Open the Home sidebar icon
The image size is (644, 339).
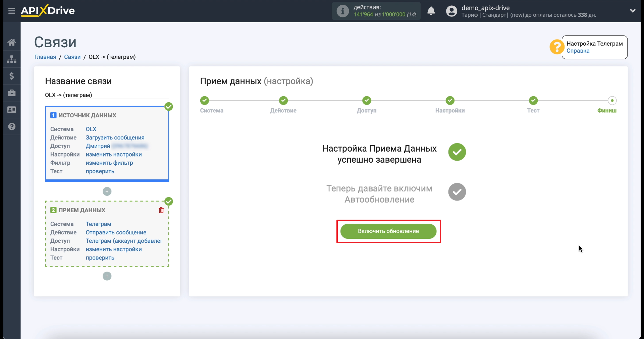(x=12, y=42)
